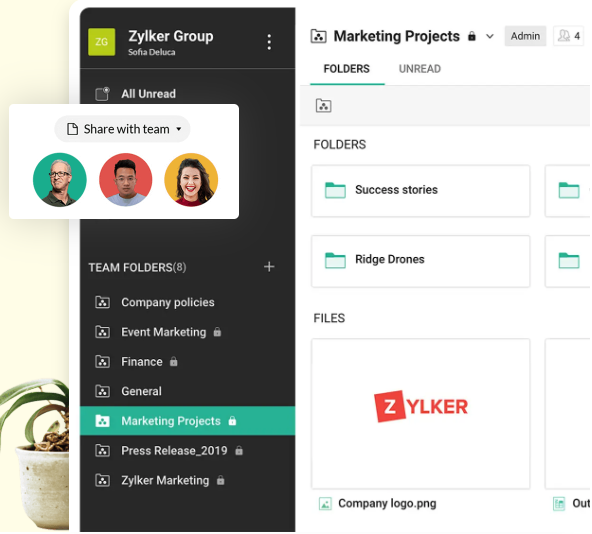The image size is (592, 534).
Task: Open the Share with team dropdown
Action: coord(122,129)
